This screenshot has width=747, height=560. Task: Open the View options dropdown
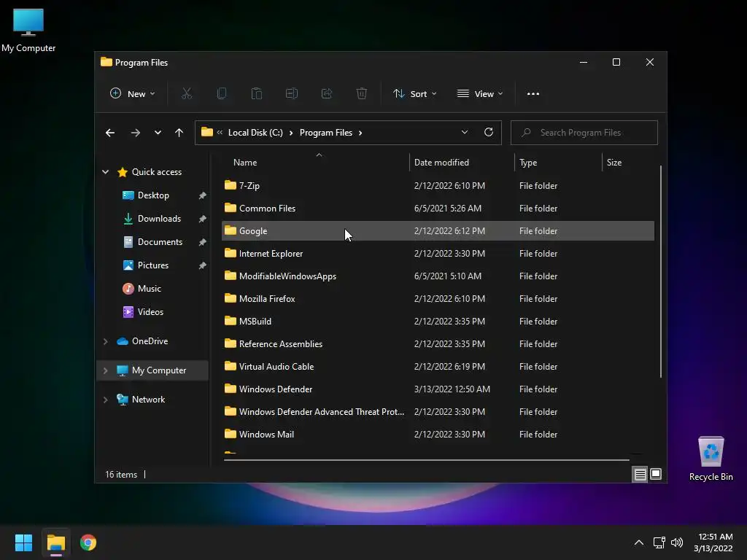480,94
